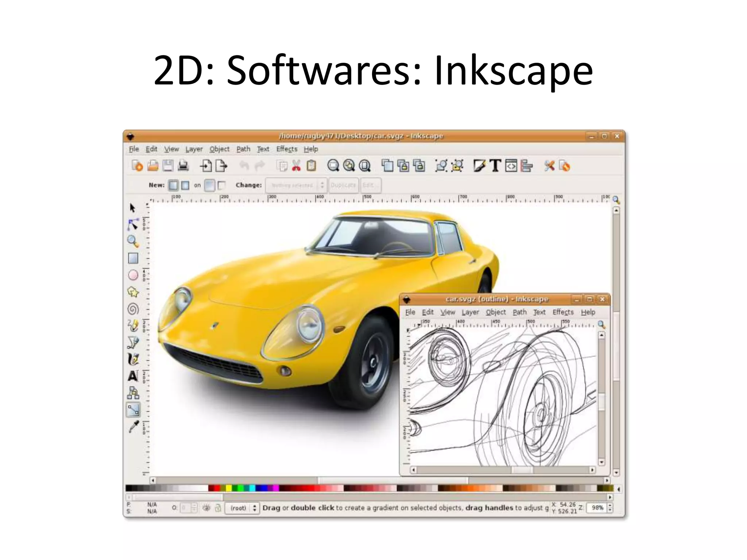747x560 pixels.
Task: Select the Gradient tool
Action: (x=133, y=409)
